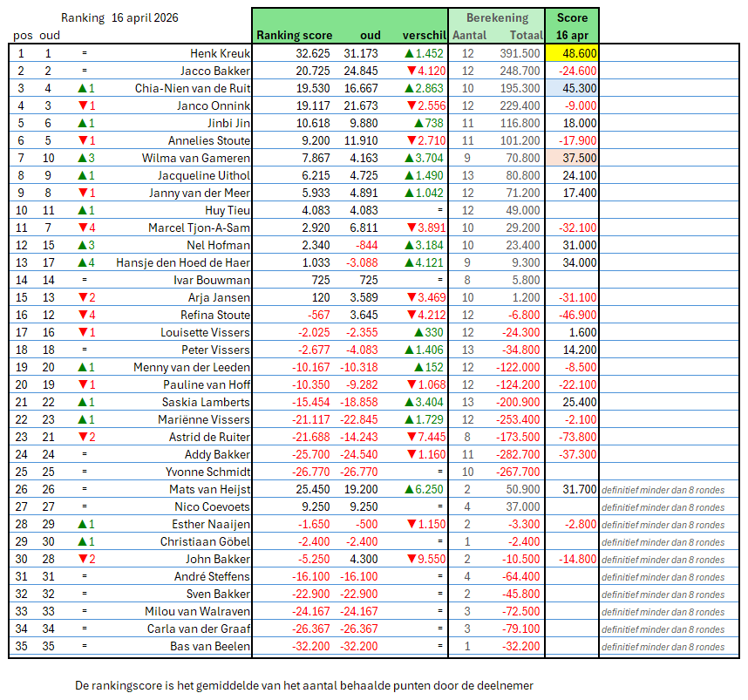Select the 'Berekening' header cell
The width and height of the screenshot is (748, 700).
point(496,17)
